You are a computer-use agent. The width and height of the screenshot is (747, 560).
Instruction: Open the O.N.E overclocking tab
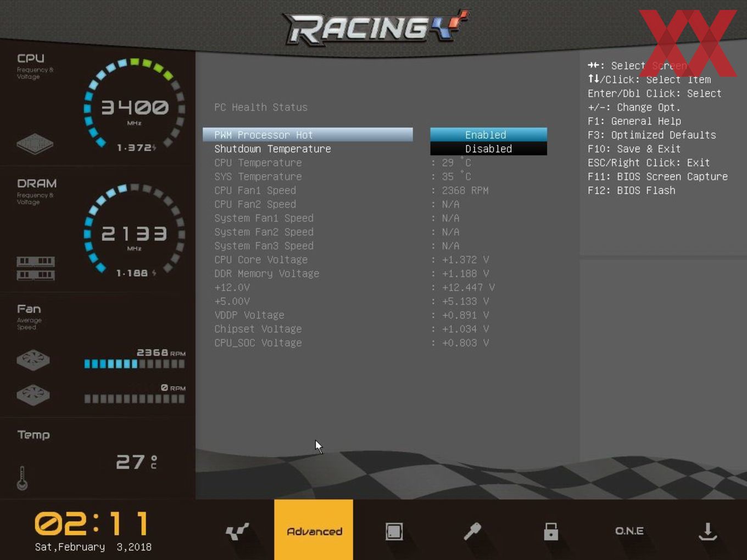(x=629, y=531)
